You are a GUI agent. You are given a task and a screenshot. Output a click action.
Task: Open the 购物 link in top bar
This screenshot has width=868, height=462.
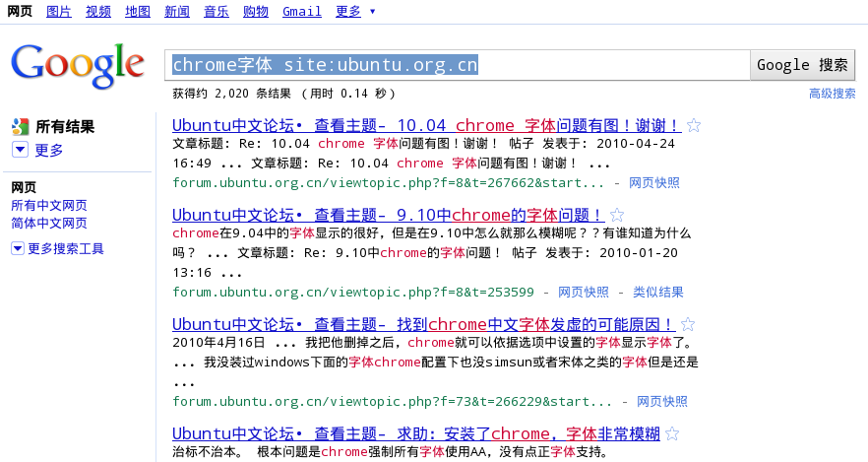click(x=255, y=12)
